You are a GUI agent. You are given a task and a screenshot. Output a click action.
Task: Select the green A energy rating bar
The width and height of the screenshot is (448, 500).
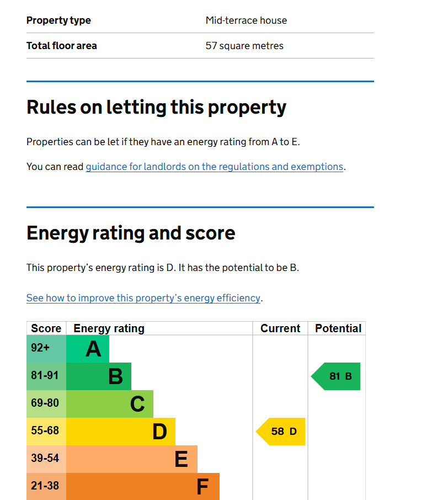click(88, 349)
